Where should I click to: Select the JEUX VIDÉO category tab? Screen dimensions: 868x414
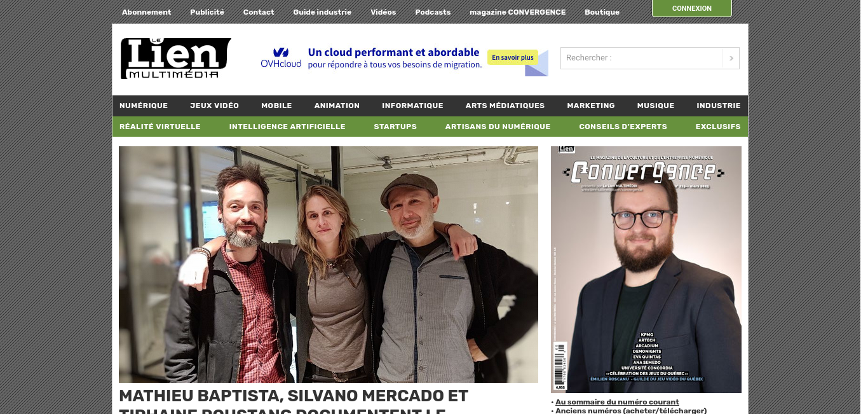214,106
